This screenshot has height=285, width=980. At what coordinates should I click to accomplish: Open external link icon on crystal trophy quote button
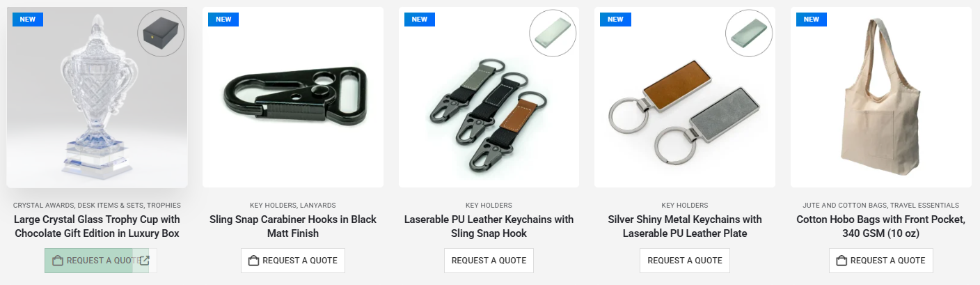coord(145,261)
